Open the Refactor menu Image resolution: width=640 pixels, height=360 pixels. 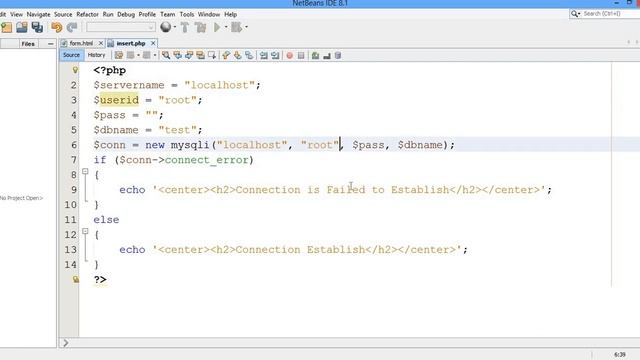tap(87, 14)
